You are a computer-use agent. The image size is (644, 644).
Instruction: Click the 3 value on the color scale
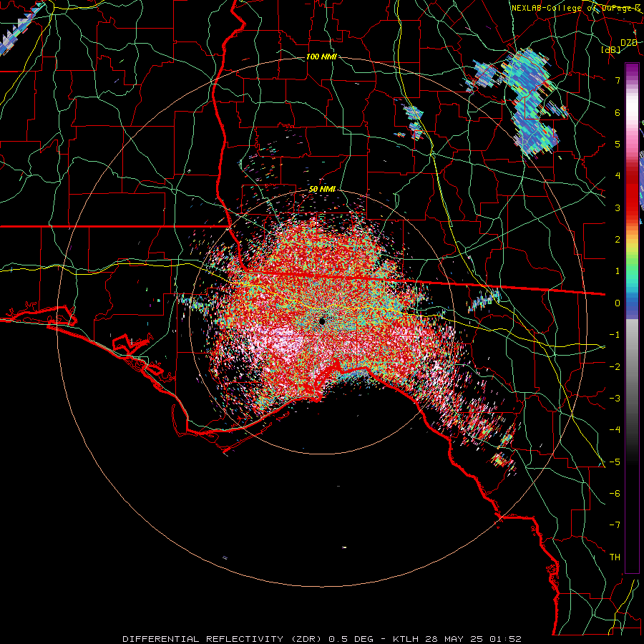pos(618,208)
